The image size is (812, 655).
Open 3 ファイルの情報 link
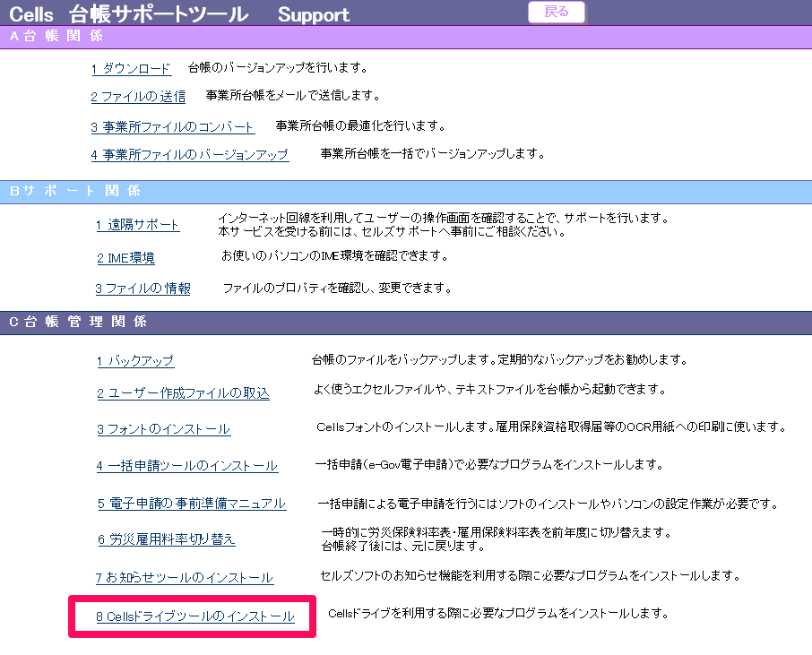143,289
